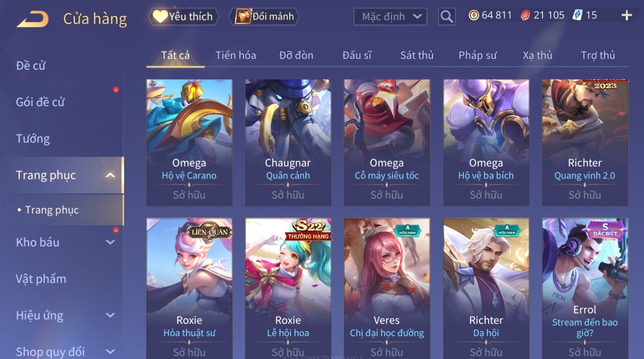Screen dimensions: 644x359
Task: Open Tướng in the sidebar
Action: [33, 139]
